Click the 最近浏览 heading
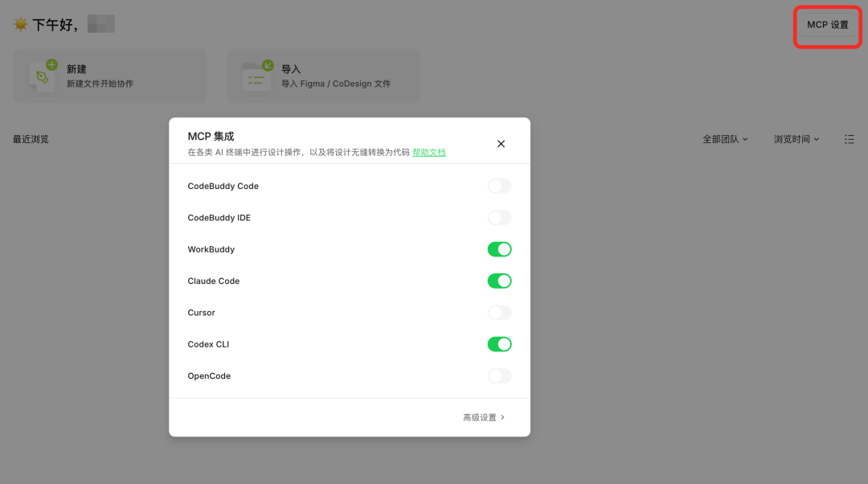868x484 pixels. point(31,139)
